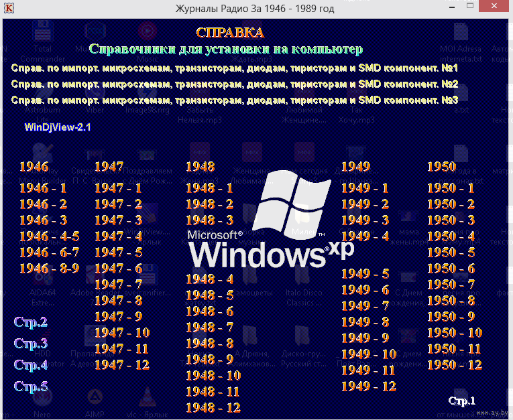Open issue 1948 - 4
The image size is (513, 420).
click(x=209, y=279)
